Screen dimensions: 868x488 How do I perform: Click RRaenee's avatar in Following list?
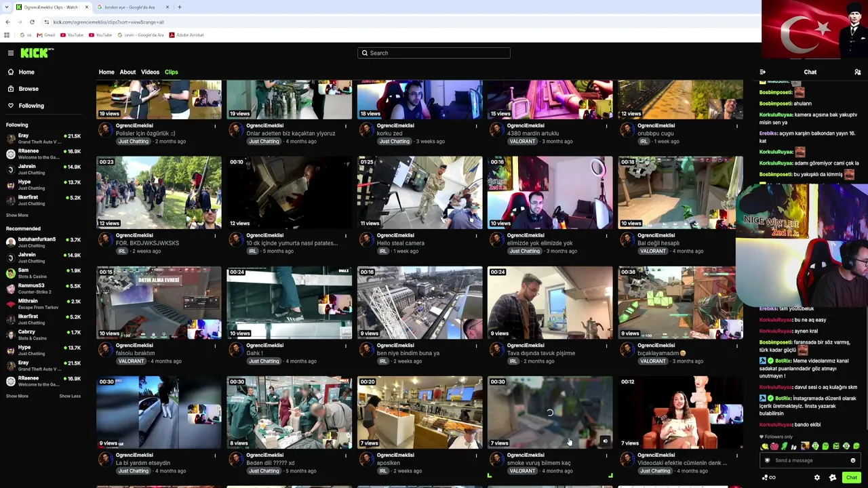(11, 155)
